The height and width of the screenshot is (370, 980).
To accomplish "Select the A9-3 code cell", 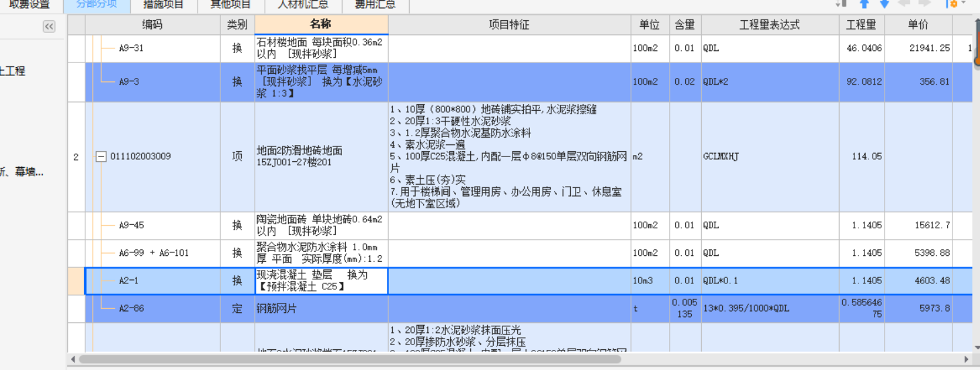I will click(152, 82).
